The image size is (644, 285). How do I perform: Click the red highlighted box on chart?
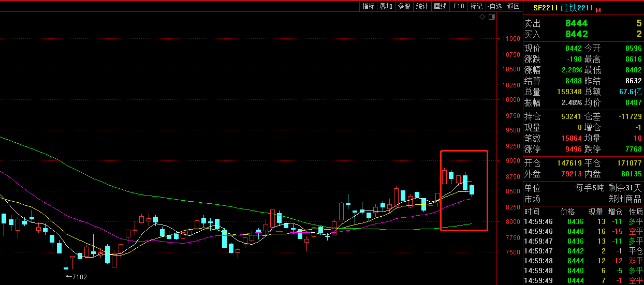464,190
